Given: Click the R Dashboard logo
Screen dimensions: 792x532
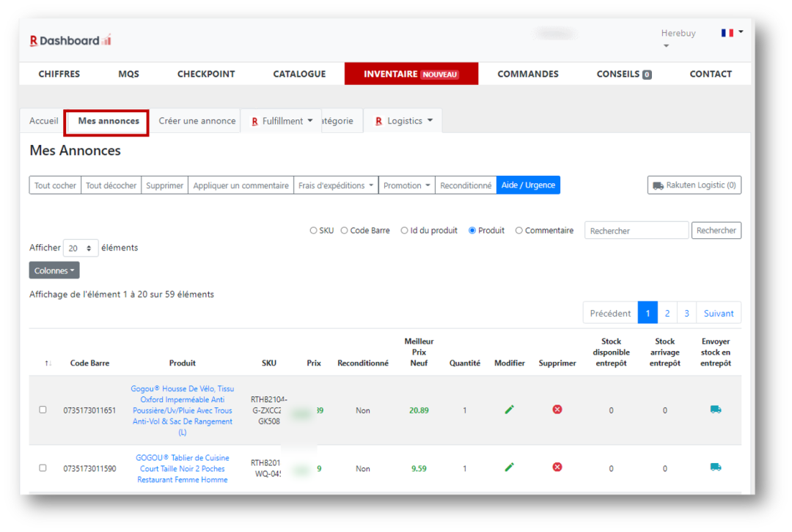Looking at the screenshot, I should pos(70,40).
